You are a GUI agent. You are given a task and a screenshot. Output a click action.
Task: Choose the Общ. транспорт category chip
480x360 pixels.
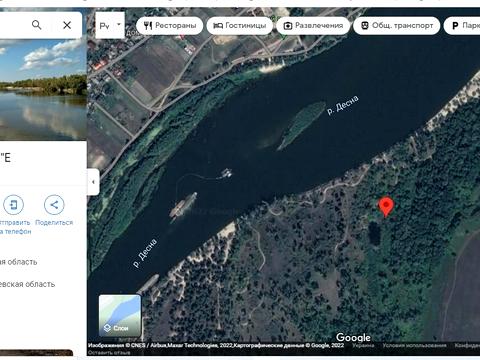coord(397,25)
